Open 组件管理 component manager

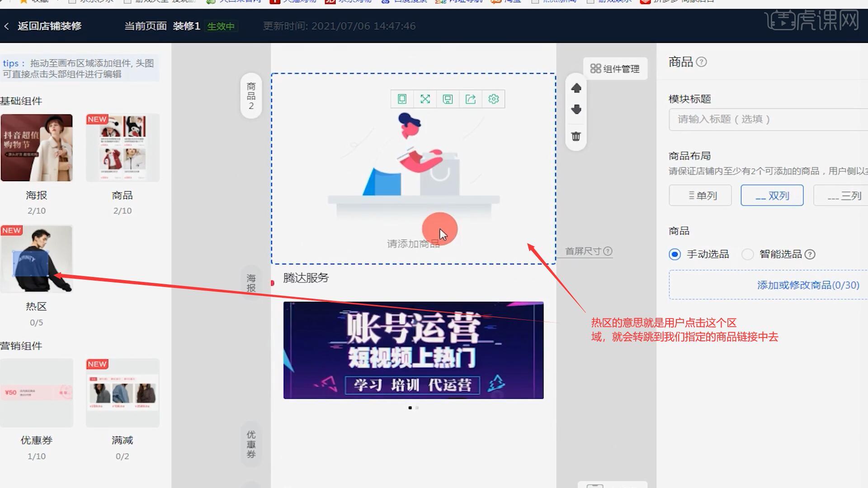coord(615,69)
